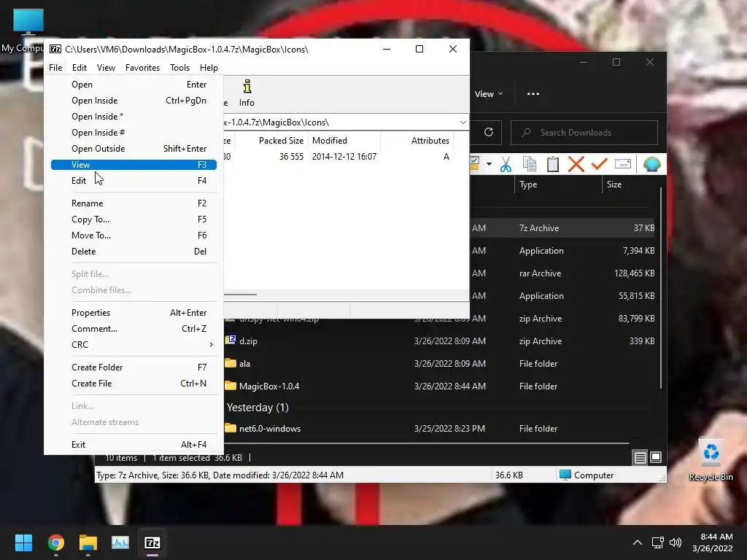
Task: Launch Google Chrome from the taskbar
Action: [x=55, y=542]
